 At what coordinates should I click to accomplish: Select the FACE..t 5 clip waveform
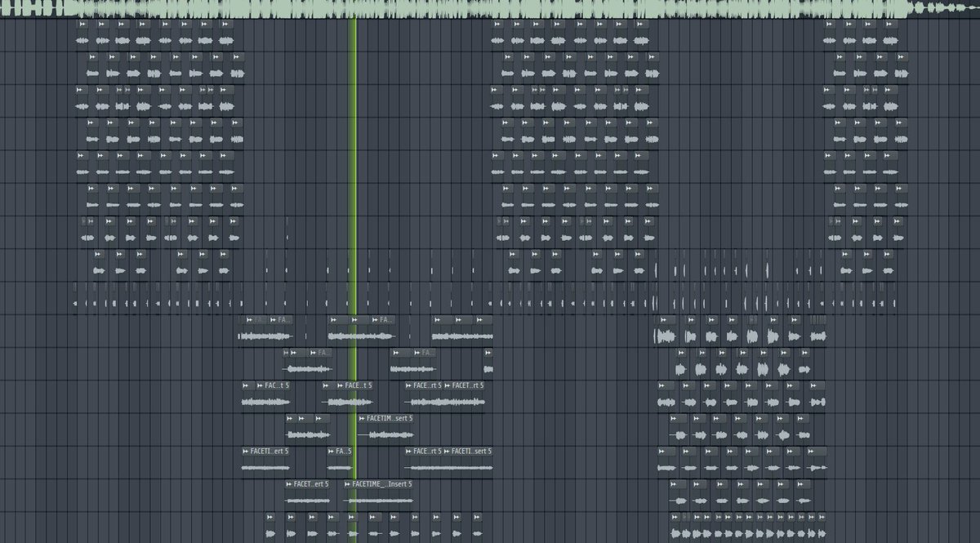point(348,402)
